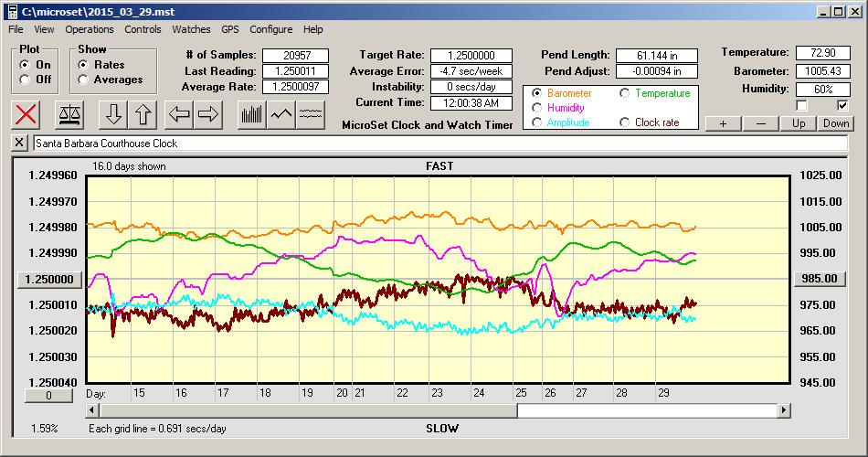
Task: Click the Barometer value field
Action: tap(822, 71)
